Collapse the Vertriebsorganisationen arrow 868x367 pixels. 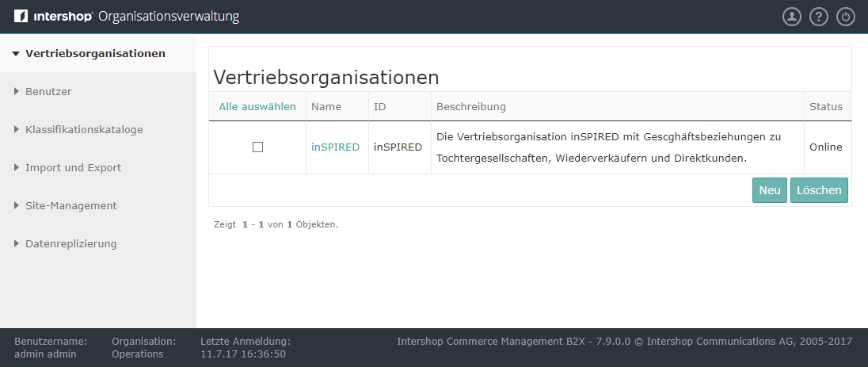tap(16, 54)
